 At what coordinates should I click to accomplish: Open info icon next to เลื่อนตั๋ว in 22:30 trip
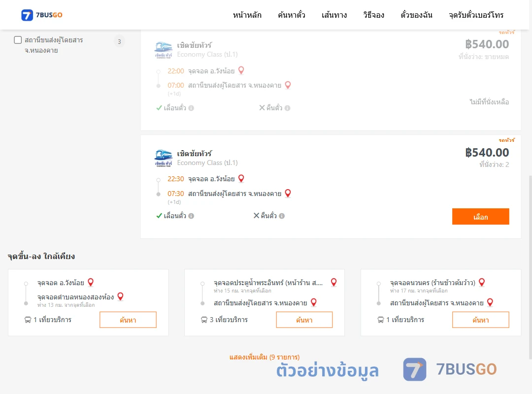(191, 216)
